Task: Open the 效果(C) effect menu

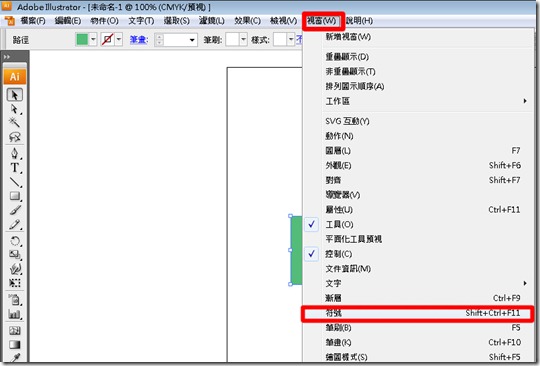Action: (247, 21)
